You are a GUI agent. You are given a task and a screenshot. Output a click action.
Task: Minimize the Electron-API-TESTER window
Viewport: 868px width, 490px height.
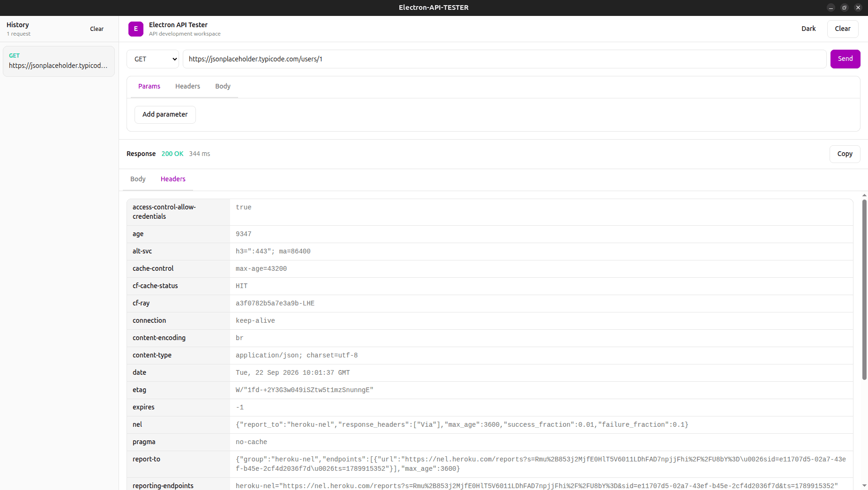pyautogui.click(x=831, y=7)
